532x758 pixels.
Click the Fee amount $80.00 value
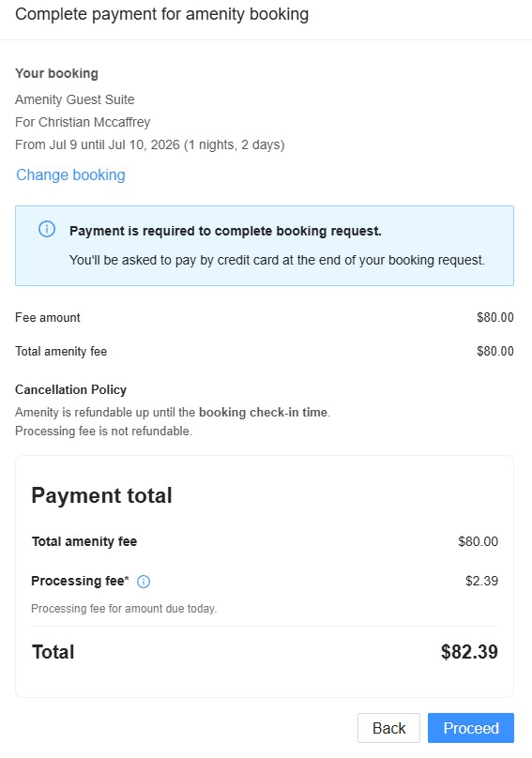coord(495,318)
